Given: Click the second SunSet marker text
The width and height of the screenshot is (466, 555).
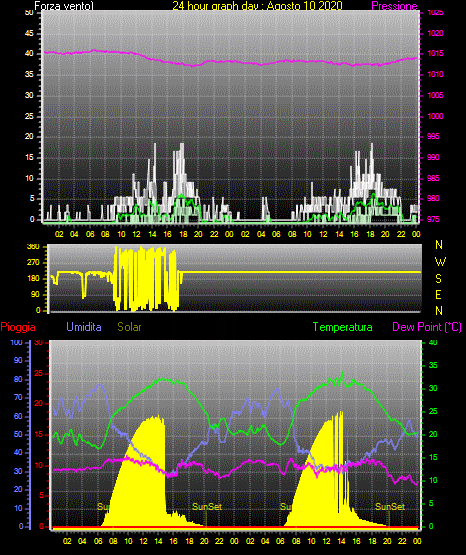Looking at the screenshot, I should pyautogui.click(x=390, y=507).
